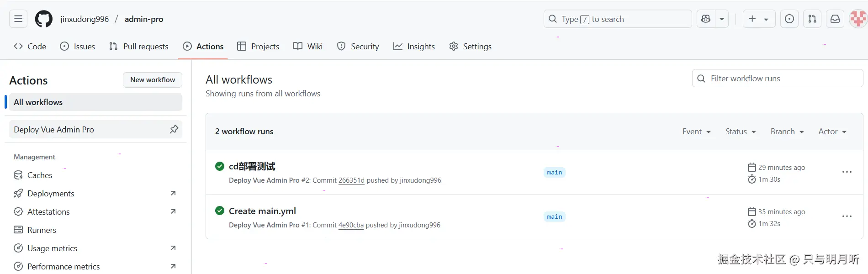Viewport: 868px width, 274px height.
Task: Go to the Settings tab
Action: (x=471, y=46)
